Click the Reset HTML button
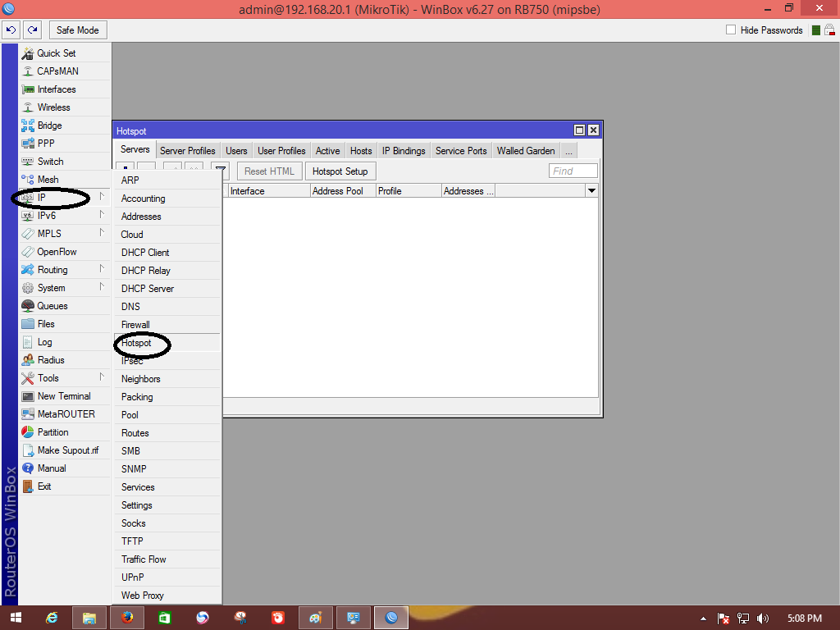 (x=269, y=171)
